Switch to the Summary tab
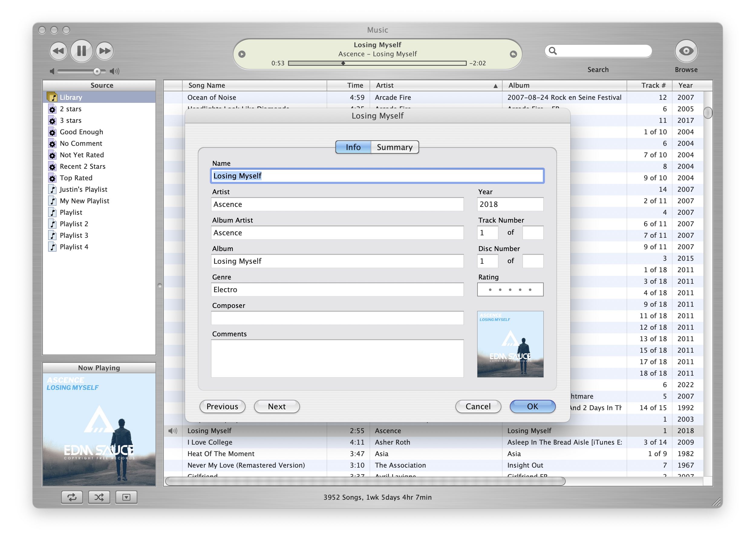756x552 pixels. [395, 147]
